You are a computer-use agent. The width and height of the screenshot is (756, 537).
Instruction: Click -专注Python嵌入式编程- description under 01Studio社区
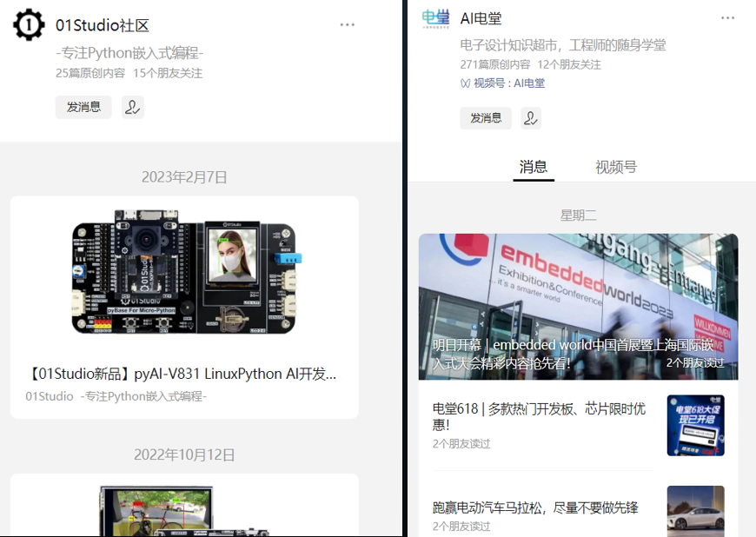(x=129, y=53)
